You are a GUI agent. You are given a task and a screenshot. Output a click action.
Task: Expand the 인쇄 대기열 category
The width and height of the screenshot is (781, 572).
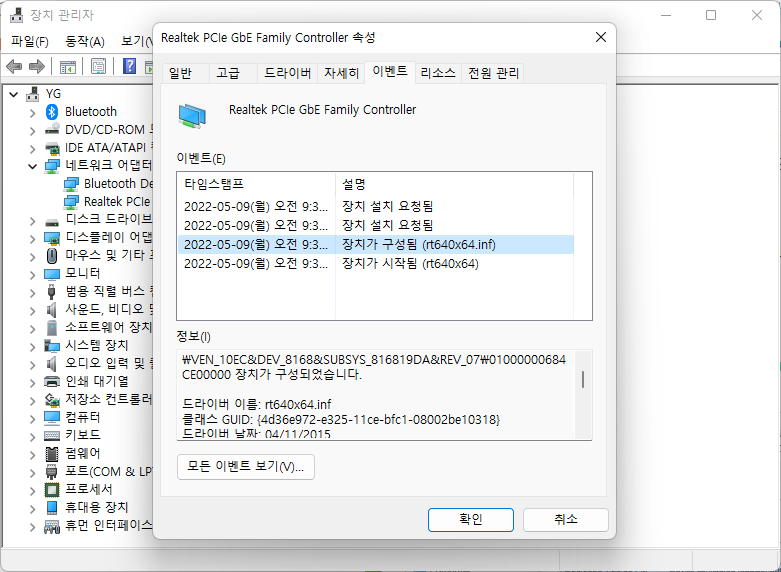point(32,383)
